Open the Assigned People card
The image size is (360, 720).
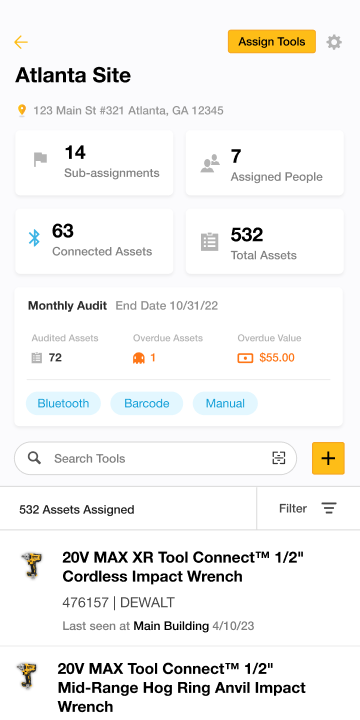click(264, 163)
